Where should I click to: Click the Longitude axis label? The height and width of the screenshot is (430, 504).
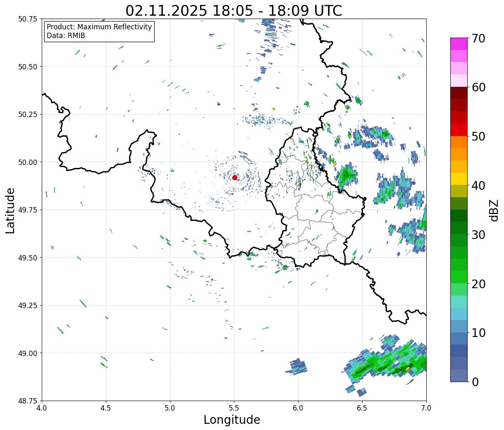(232, 420)
